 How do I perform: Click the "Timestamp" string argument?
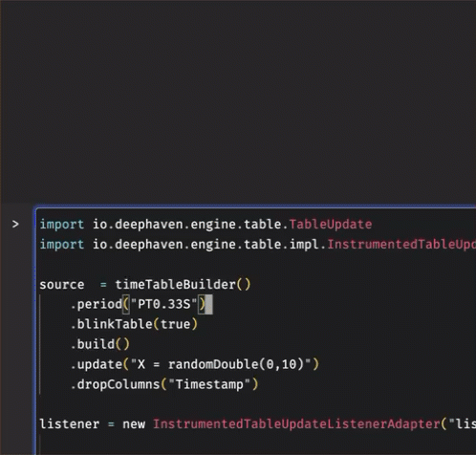point(209,384)
